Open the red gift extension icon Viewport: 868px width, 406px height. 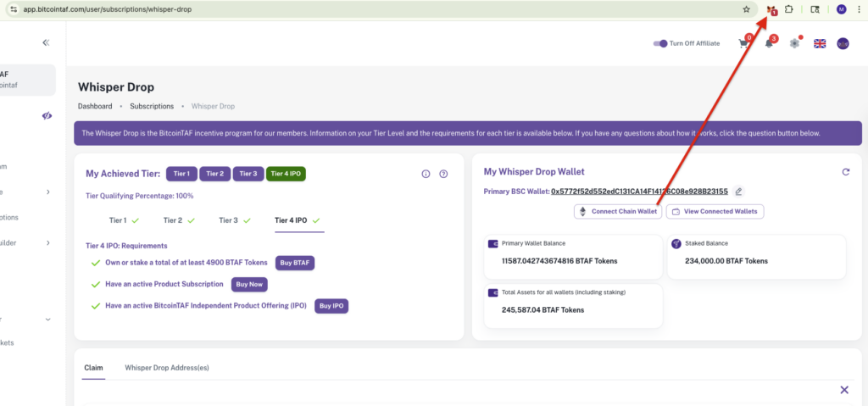click(x=771, y=9)
